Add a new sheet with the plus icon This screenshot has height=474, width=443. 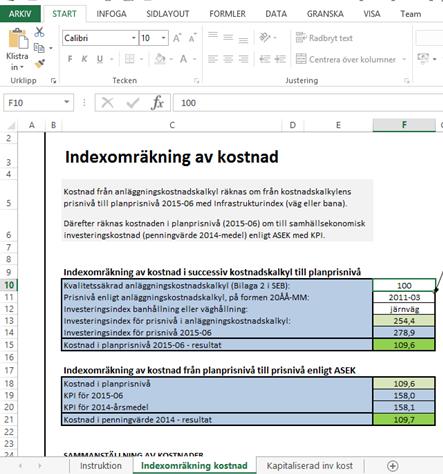tap(393, 466)
